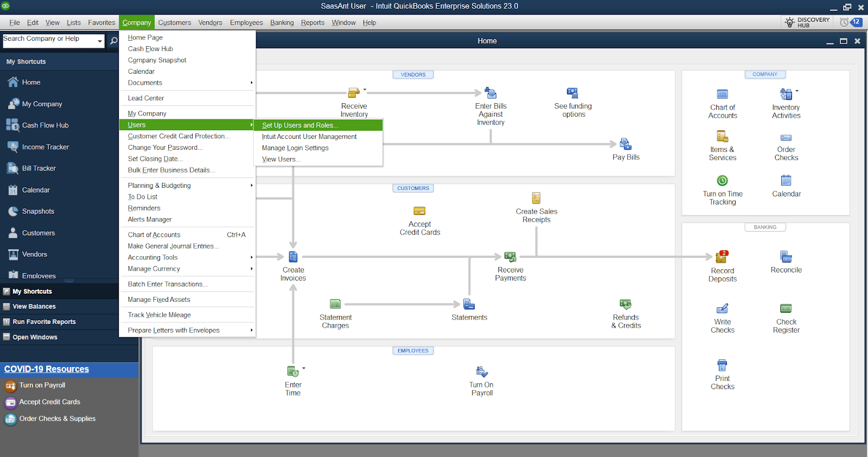Click the Chart of Accounts icon
Screen dimensions: 868x457
723,94
